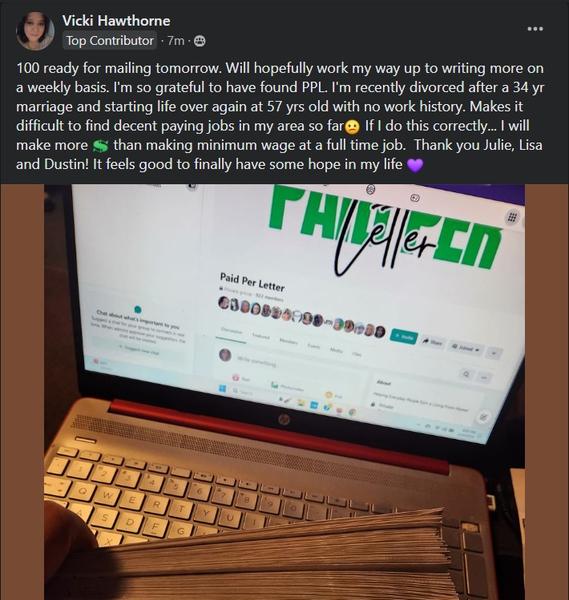Click the group search magnifier icon
This screenshot has height=600, width=569.
[466, 374]
